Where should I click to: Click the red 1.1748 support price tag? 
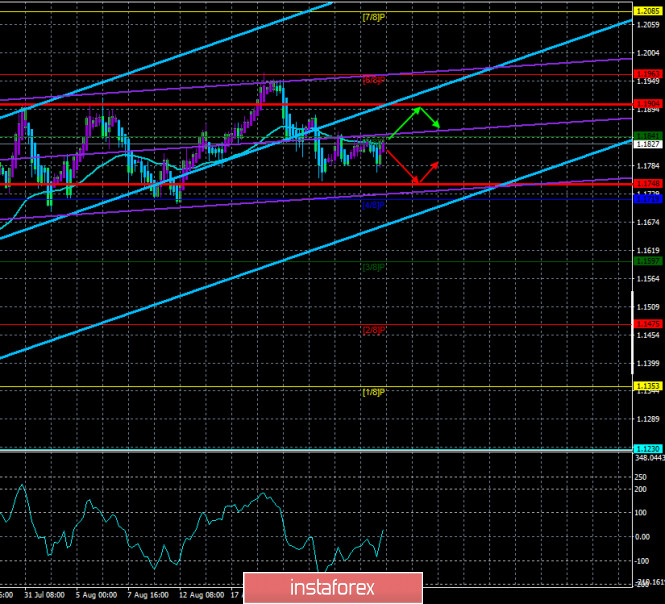(648, 184)
